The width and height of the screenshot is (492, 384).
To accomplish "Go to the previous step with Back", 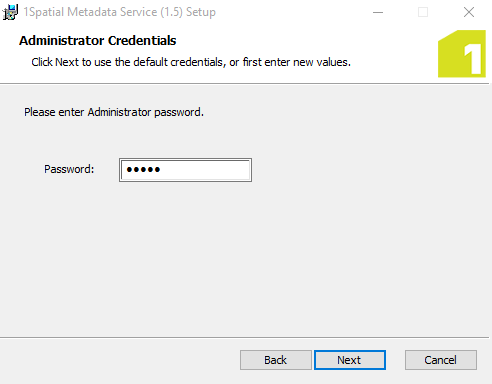I will (x=276, y=360).
